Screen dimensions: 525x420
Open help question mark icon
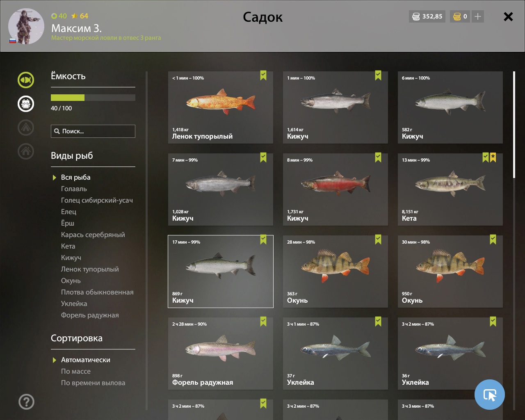tap(26, 402)
